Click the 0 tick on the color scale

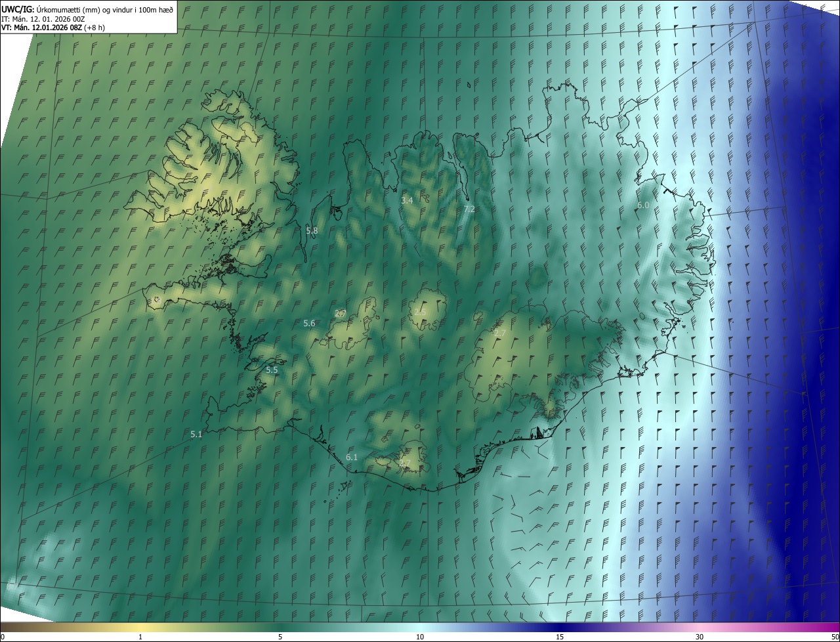point(3,637)
